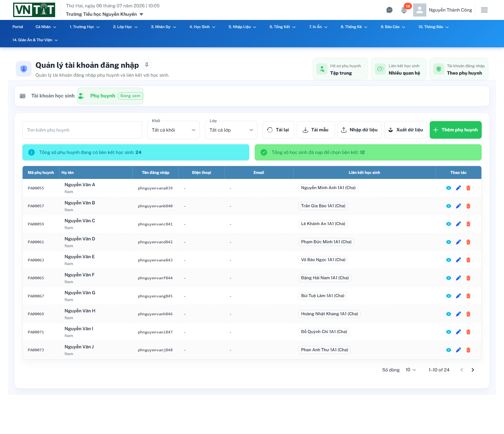
Task: Change rows per page Số dòng dropdown
Action: click(x=411, y=370)
